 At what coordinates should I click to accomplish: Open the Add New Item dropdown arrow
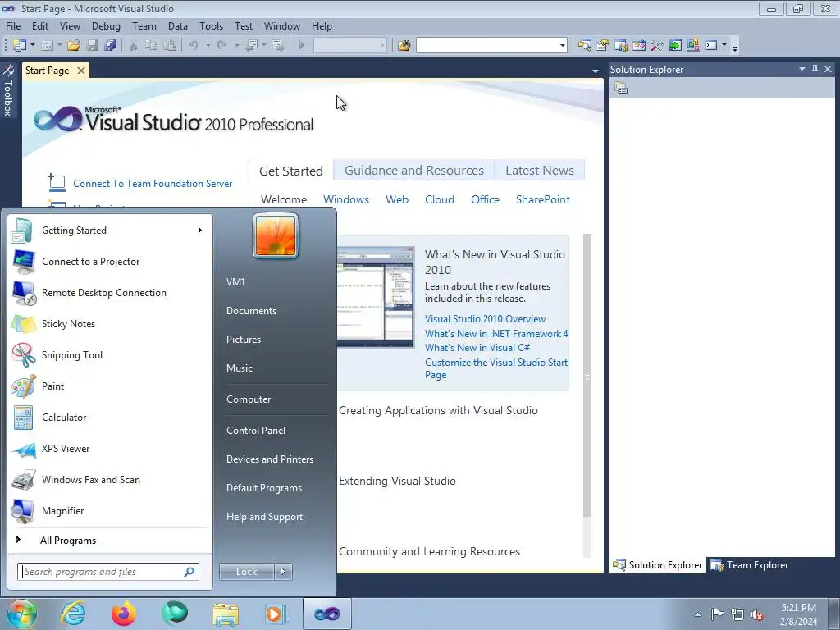pyautogui.click(x=59, y=46)
